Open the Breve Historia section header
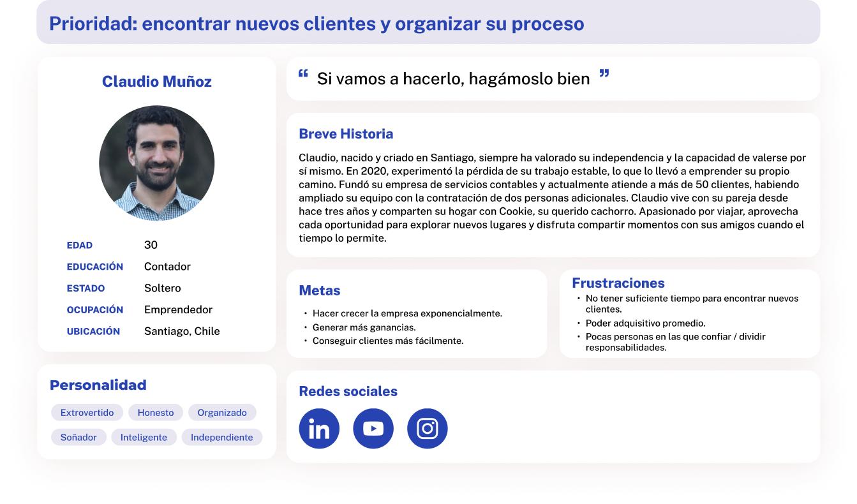Image resolution: width=857 pixels, height=504 pixels. pos(346,133)
